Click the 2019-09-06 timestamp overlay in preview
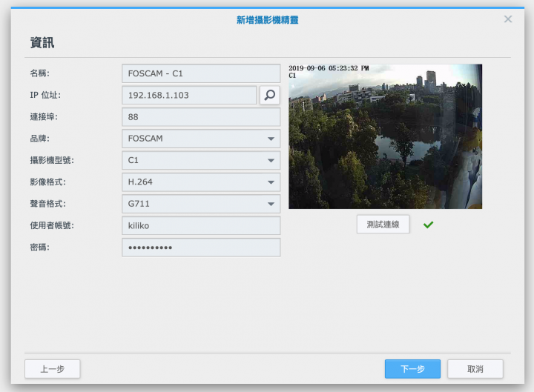 tap(329, 68)
